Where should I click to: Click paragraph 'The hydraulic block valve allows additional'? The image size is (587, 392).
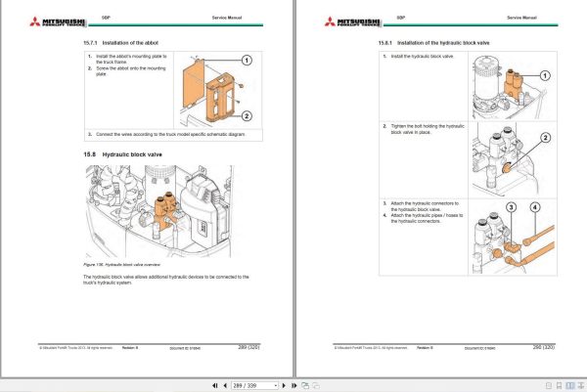point(166,280)
